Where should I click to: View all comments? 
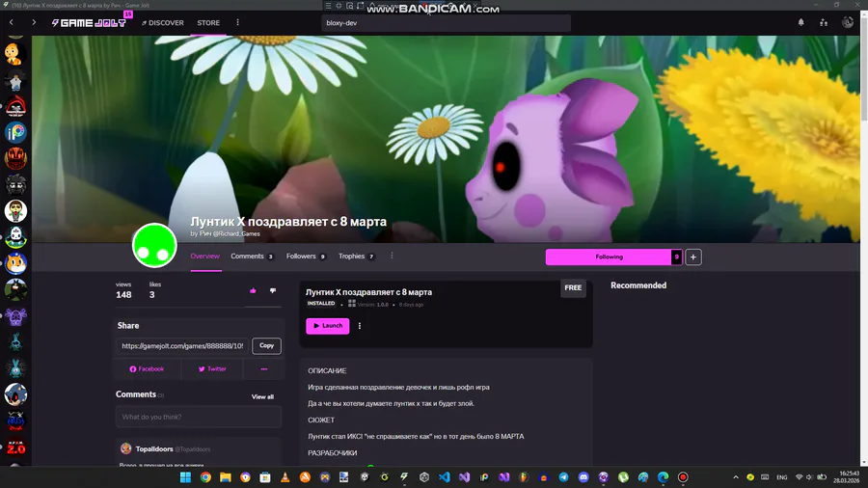[x=262, y=396]
